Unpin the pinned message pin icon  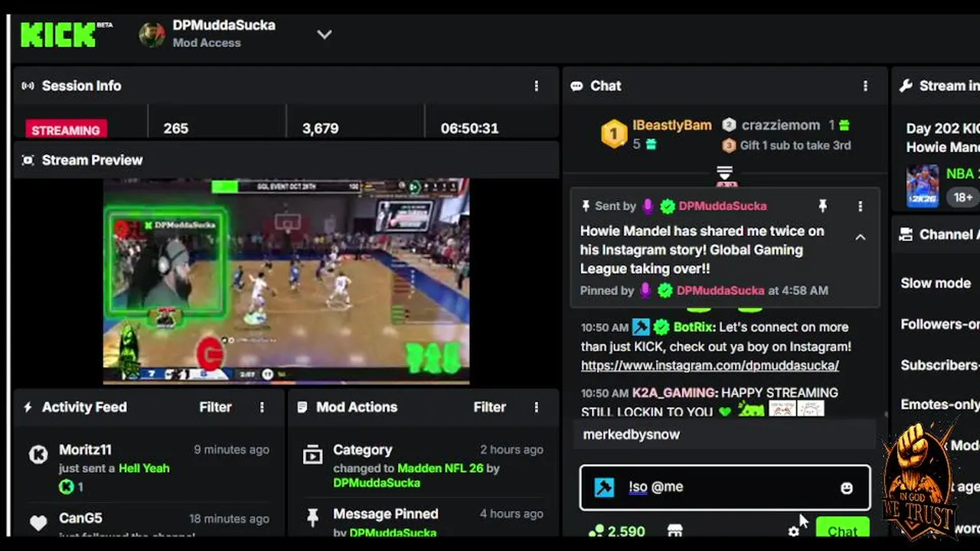coord(822,206)
